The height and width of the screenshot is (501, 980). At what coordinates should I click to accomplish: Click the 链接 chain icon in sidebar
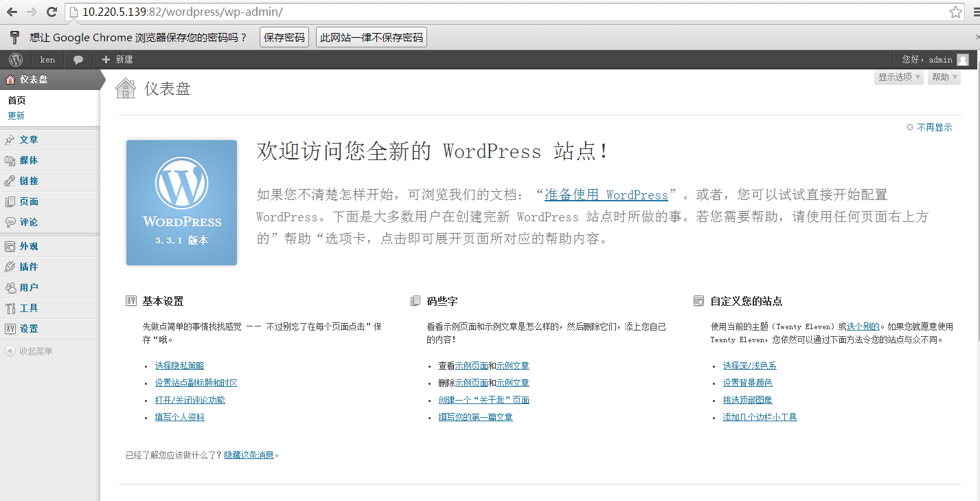[10, 181]
